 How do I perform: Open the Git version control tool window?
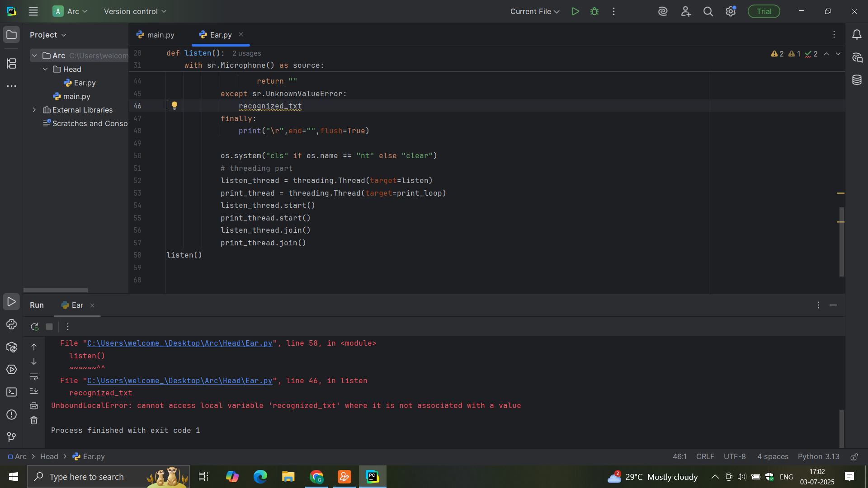tap(11, 437)
